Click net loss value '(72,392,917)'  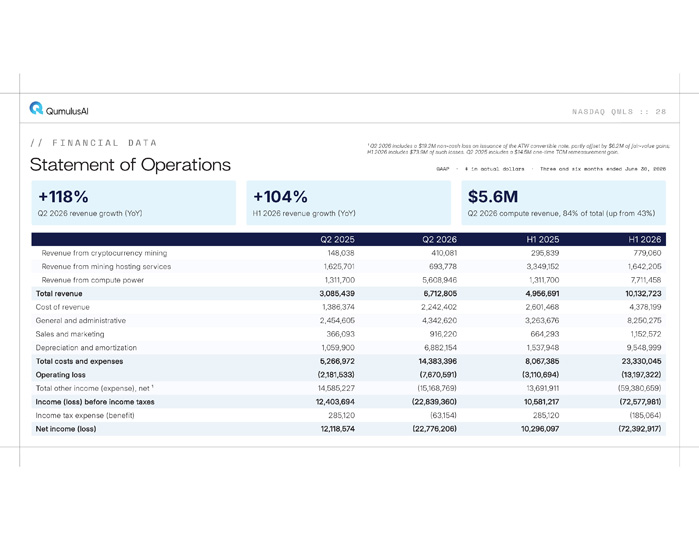click(x=640, y=429)
